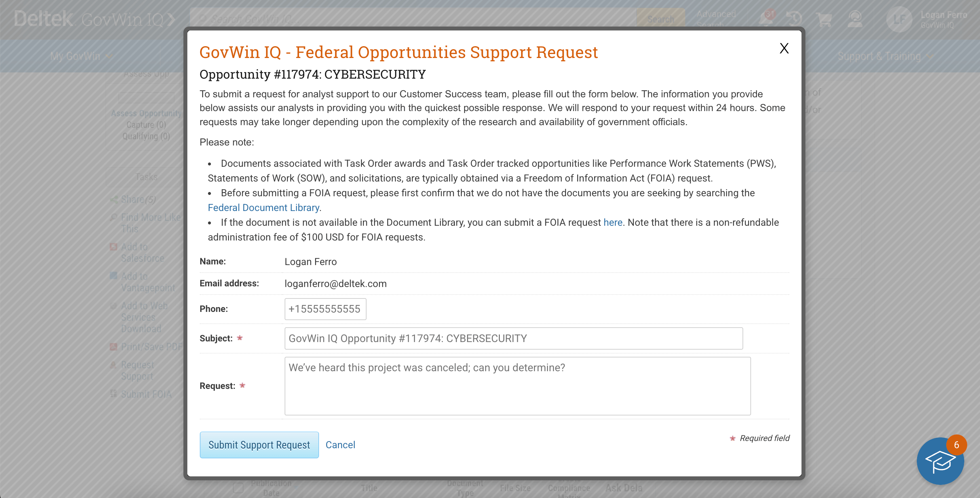Click the Share icon in Tasks

coord(113,199)
